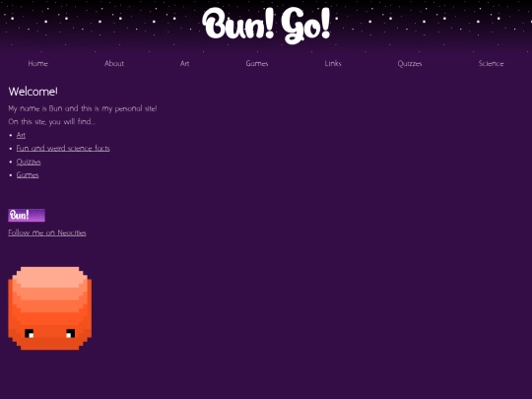Open the Links page
532x399 pixels.
click(333, 63)
